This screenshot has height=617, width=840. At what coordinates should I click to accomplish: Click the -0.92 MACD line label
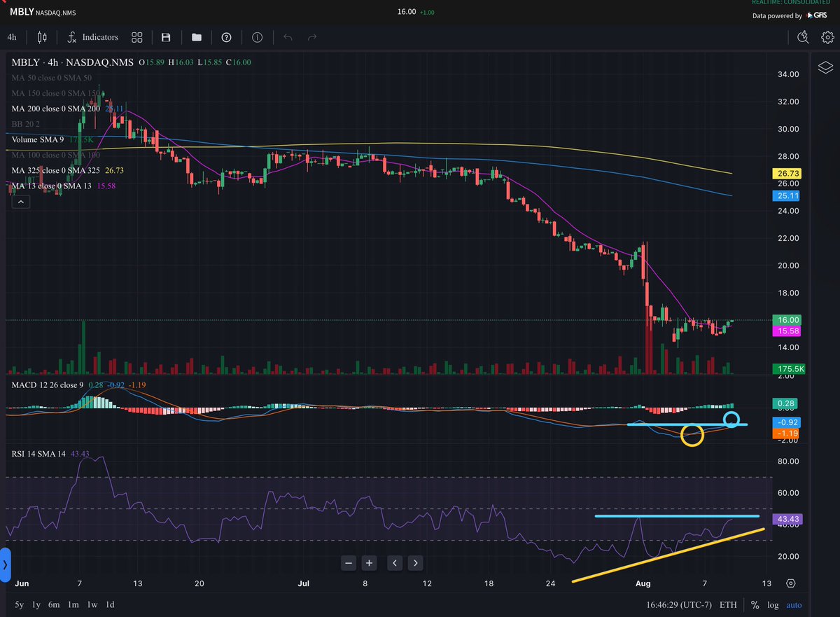(787, 422)
